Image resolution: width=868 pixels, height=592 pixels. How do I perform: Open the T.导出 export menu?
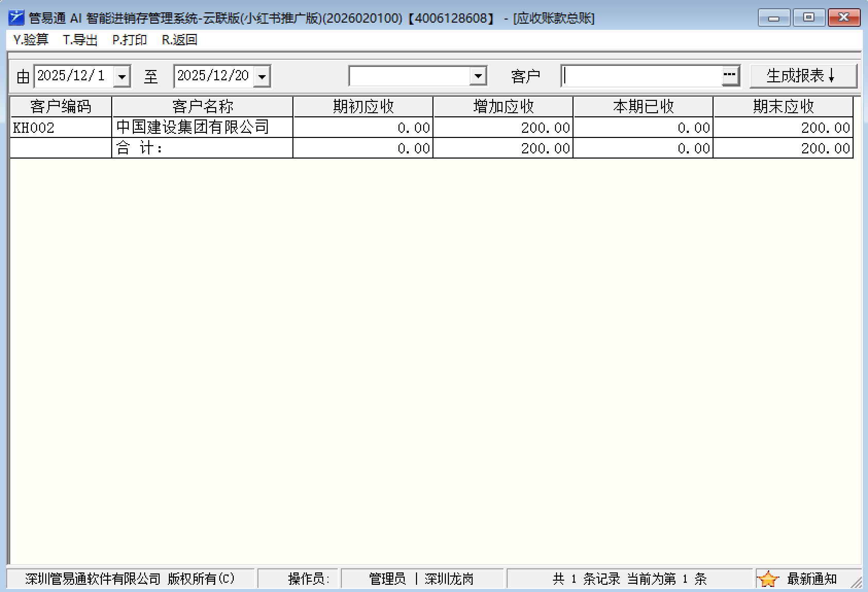click(80, 40)
